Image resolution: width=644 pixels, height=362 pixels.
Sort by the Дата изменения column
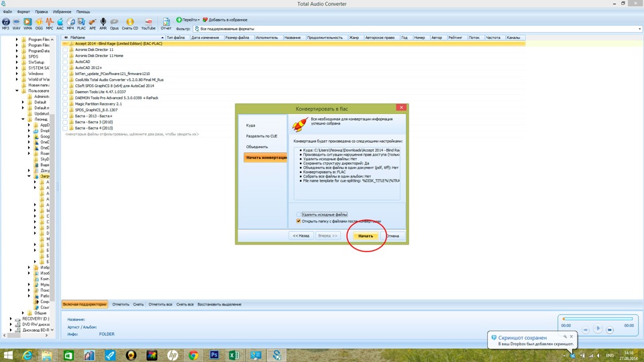tap(205, 38)
